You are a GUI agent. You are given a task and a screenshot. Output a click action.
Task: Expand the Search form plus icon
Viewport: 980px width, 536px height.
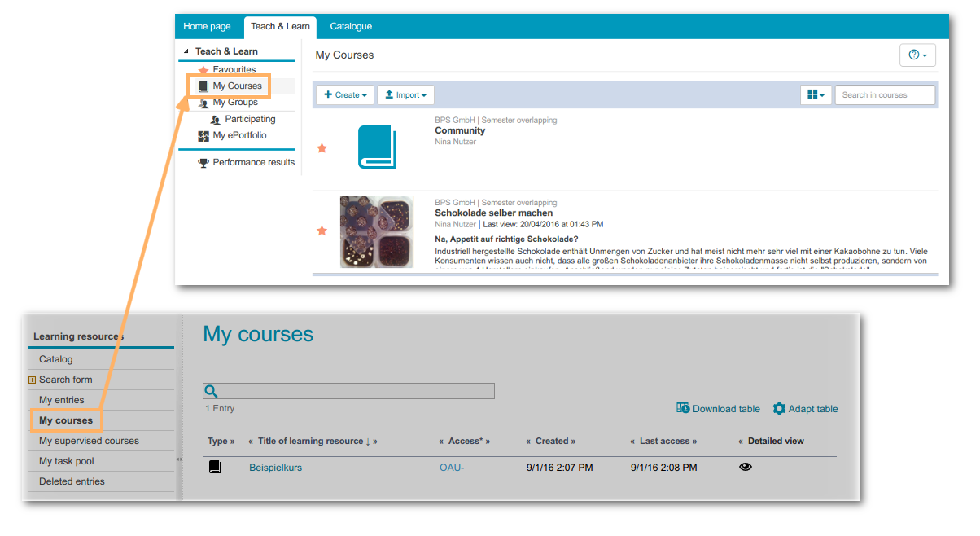(x=33, y=380)
